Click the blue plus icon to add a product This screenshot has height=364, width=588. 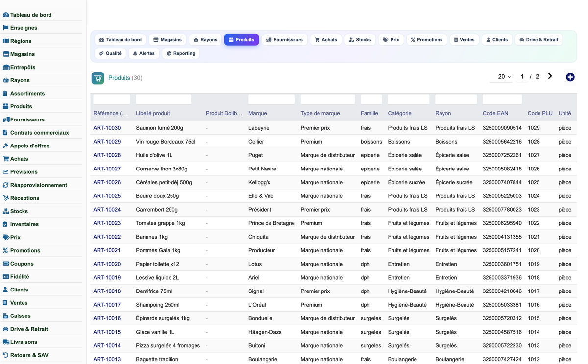pyautogui.click(x=570, y=77)
